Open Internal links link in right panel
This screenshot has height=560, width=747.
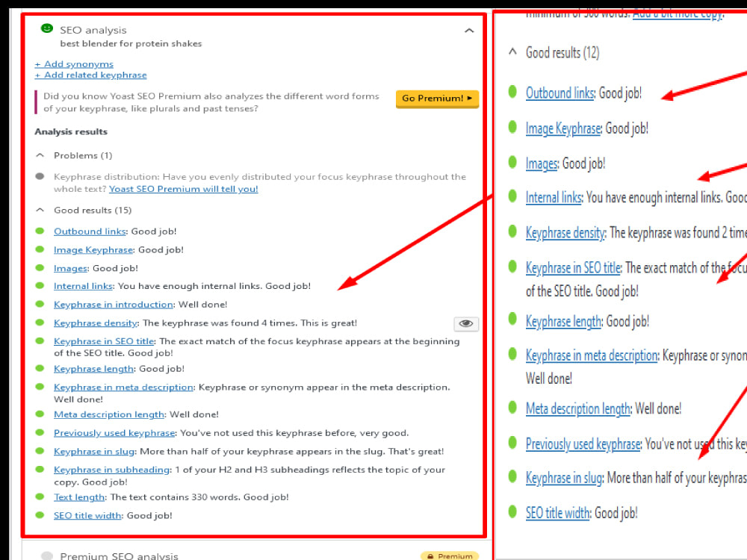(x=554, y=197)
